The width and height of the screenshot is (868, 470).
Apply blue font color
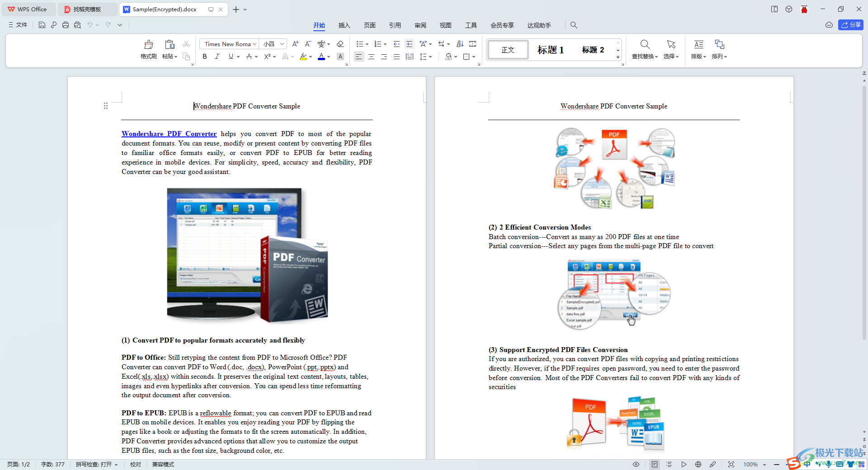pos(321,56)
